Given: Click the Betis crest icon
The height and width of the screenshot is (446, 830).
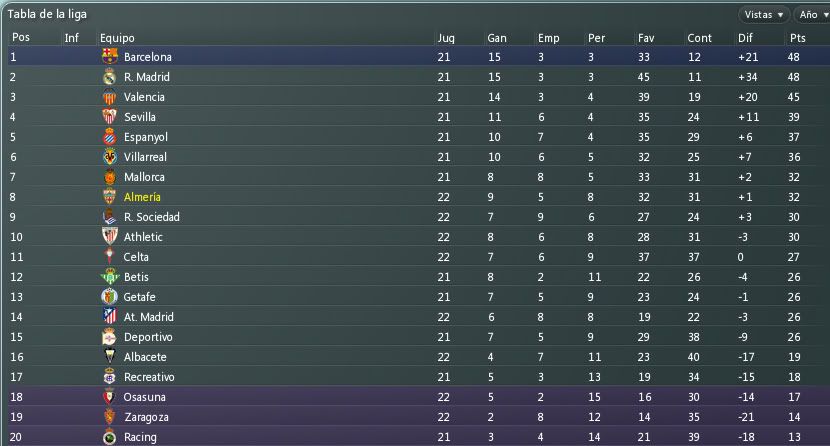Looking at the screenshot, I should point(110,276).
